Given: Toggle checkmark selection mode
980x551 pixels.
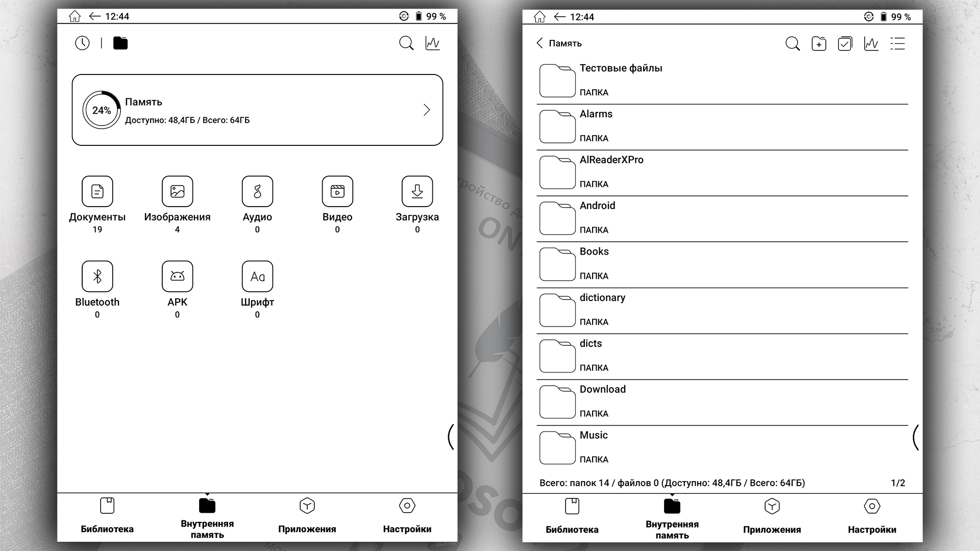Looking at the screenshot, I should click(845, 43).
